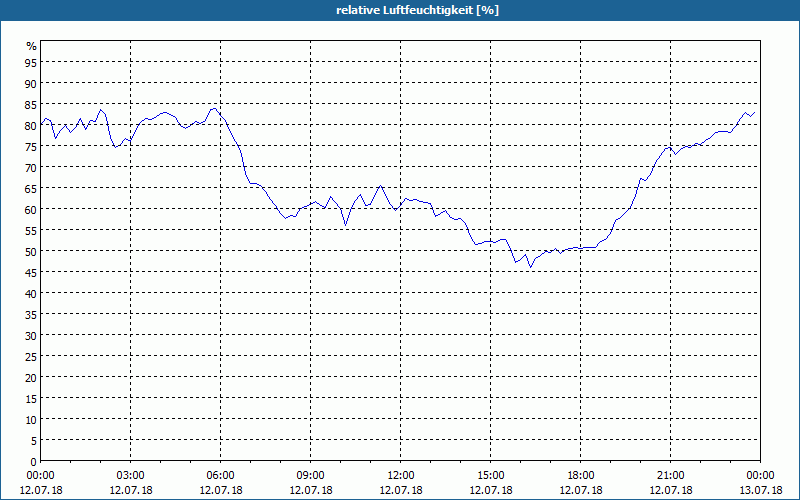The width and height of the screenshot is (800, 500).
Task: Click the 12:00 time axis label
Action: coord(401,476)
